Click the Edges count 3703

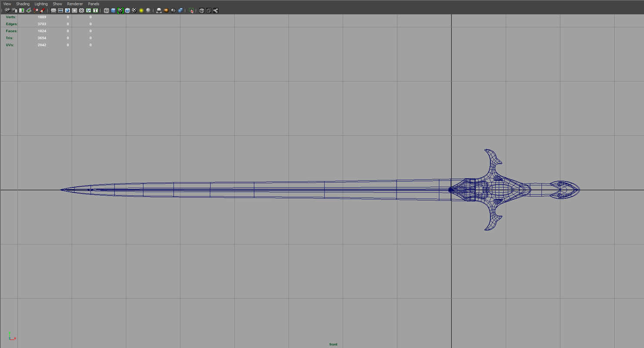pyautogui.click(x=42, y=24)
